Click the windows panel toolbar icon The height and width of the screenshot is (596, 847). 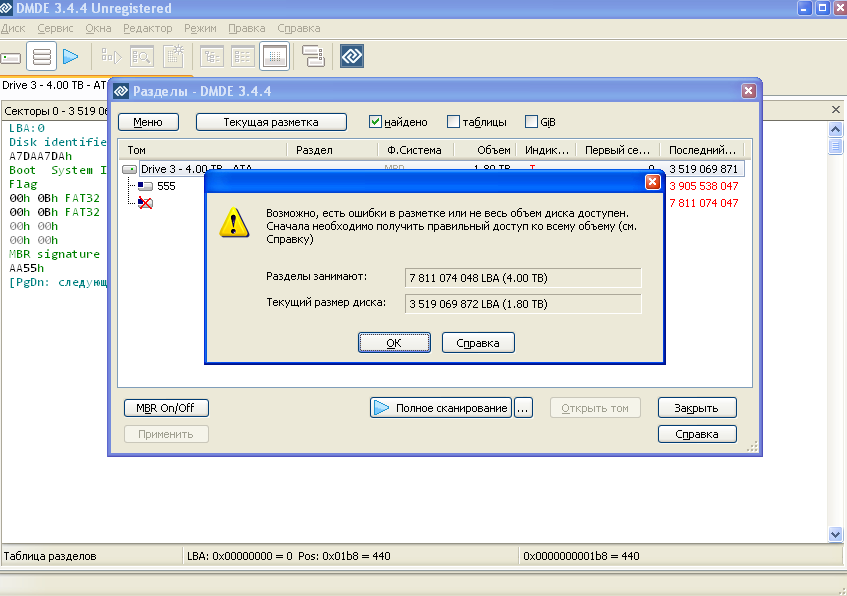click(x=312, y=57)
